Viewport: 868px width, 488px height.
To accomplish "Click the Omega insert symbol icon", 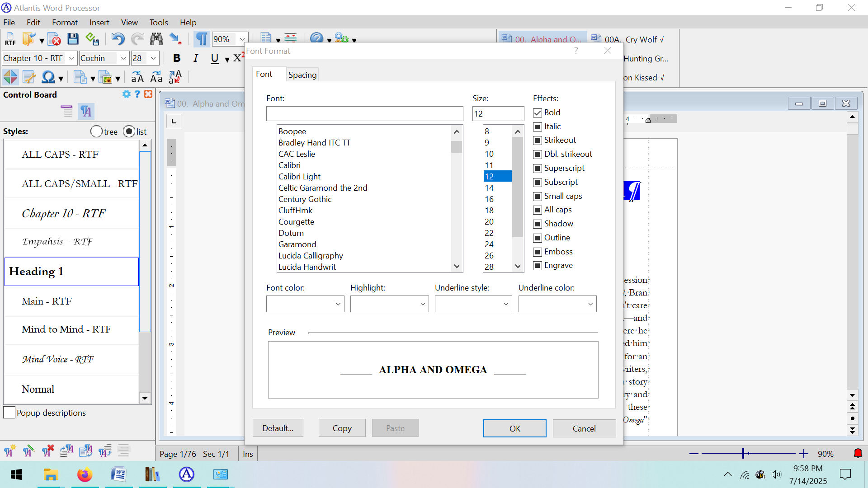I will click(x=48, y=77).
